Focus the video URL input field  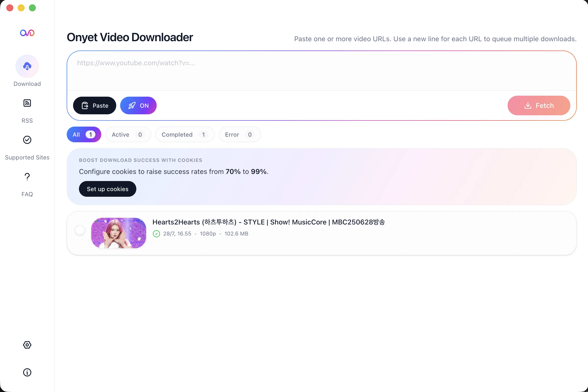pos(322,71)
